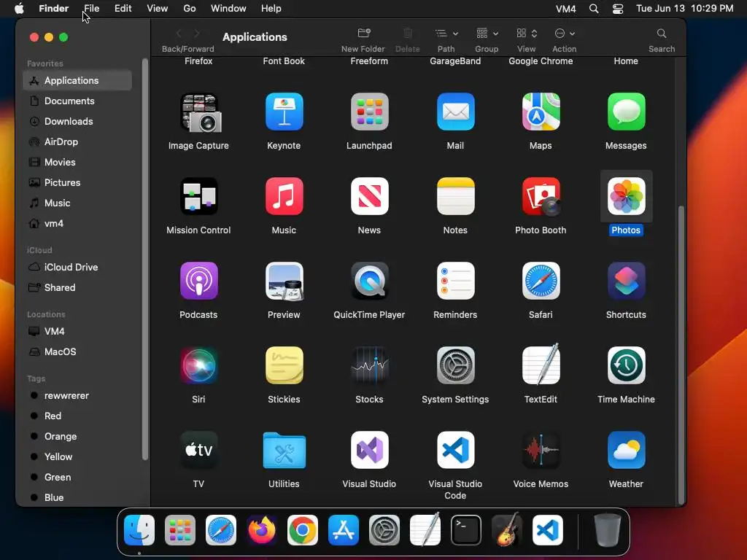The height and width of the screenshot is (560, 747).
Task: Select Pictures in the sidebar
Action: pos(77,182)
